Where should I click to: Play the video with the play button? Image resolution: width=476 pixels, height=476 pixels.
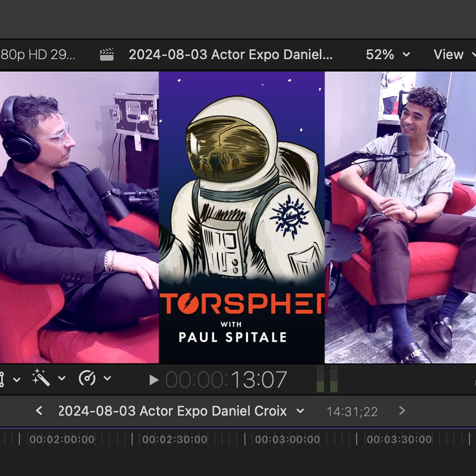point(154,380)
